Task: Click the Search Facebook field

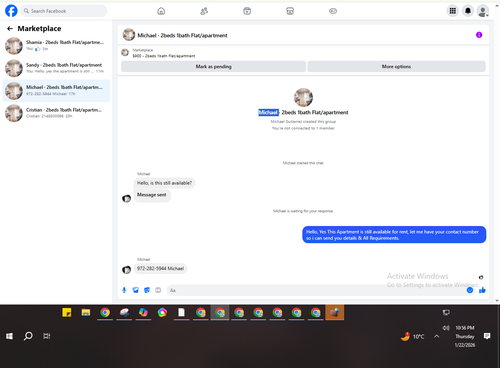Action: click(x=64, y=11)
